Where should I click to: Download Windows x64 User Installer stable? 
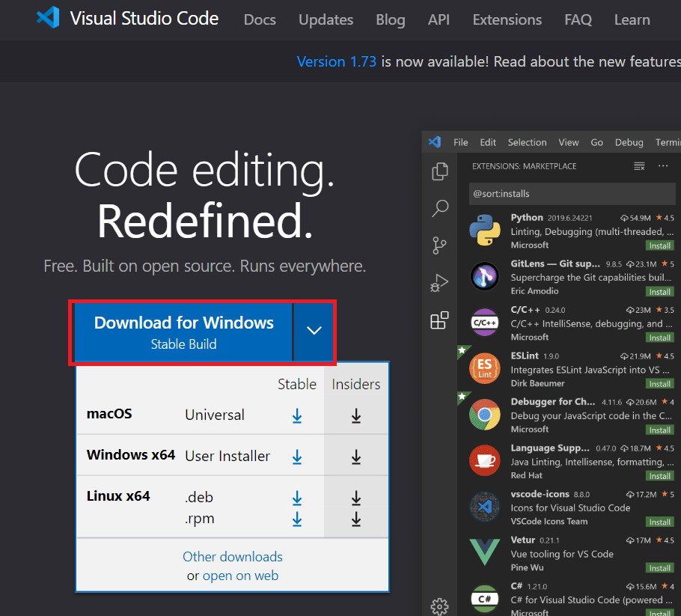[x=297, y=457]
